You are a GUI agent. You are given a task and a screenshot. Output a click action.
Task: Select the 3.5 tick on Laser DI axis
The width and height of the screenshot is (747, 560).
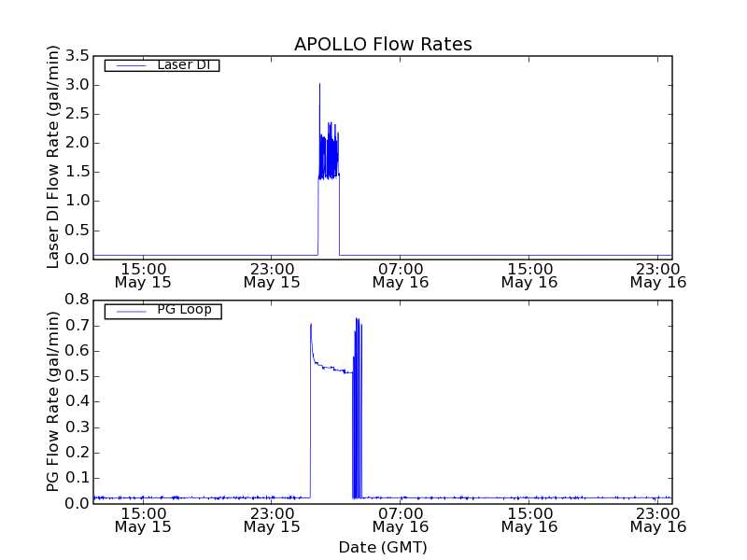78,56
